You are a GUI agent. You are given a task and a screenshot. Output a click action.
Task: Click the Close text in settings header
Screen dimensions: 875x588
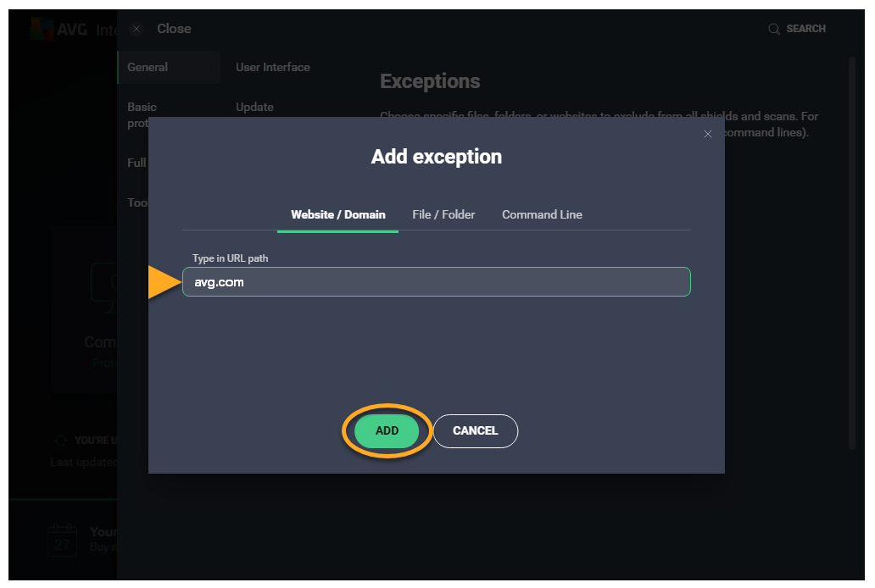(x=174, y=29)
